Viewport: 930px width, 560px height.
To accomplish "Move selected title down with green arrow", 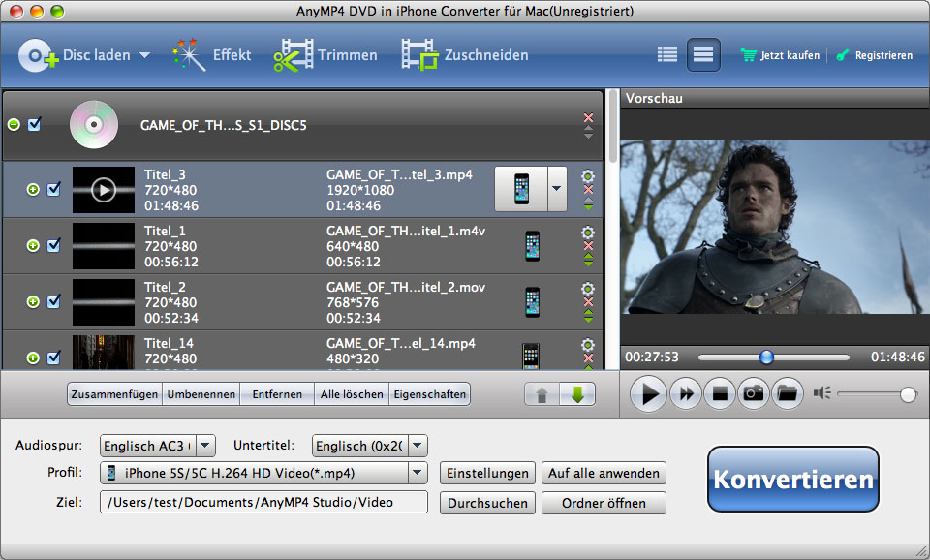I will tap(577, 394).
